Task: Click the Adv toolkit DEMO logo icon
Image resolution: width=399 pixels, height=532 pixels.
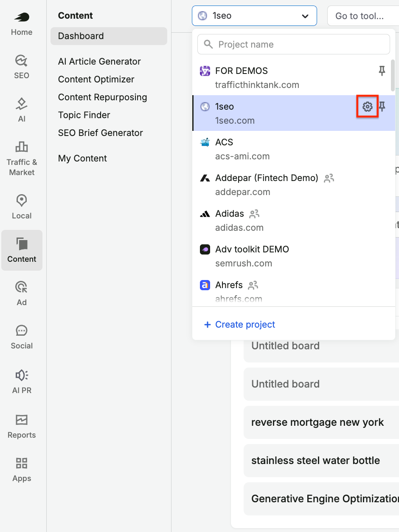Action: (205, 249)
